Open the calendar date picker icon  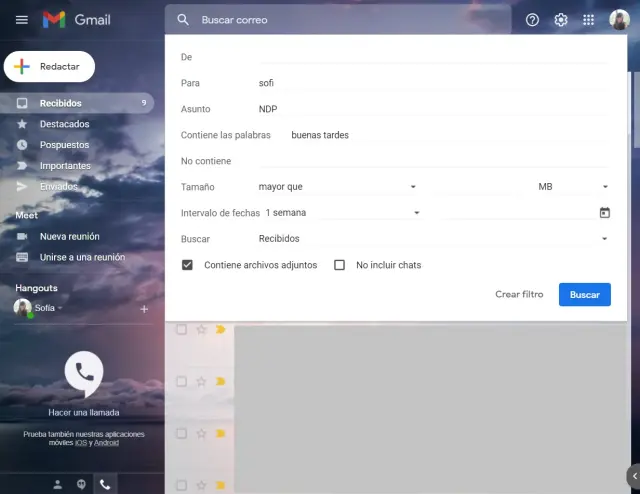(604, 213)
